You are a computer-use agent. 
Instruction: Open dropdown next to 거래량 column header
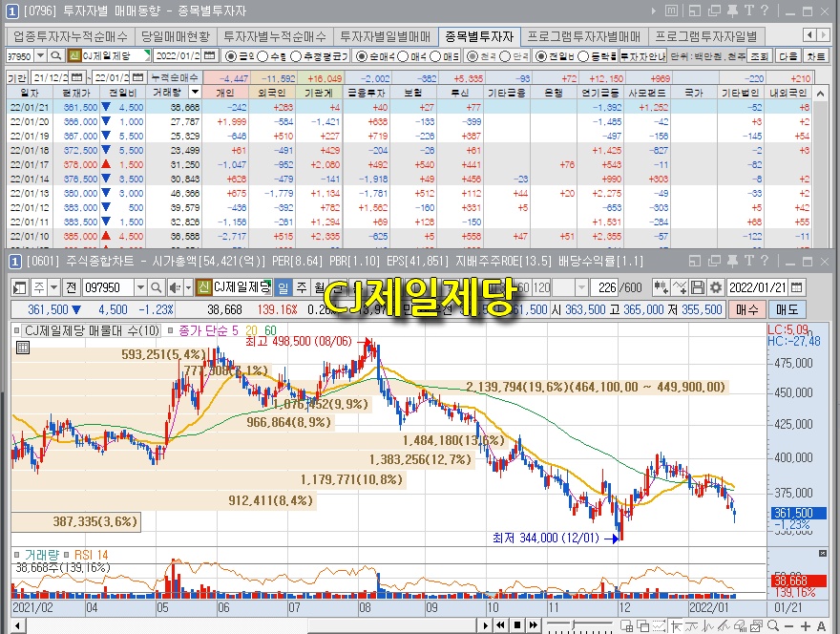(195, 93)
